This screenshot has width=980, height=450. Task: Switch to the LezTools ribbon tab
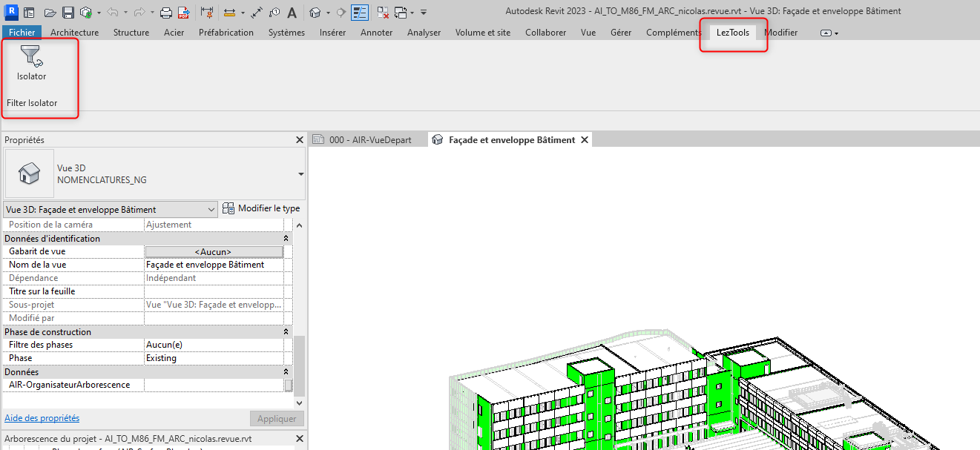(732, 33)
